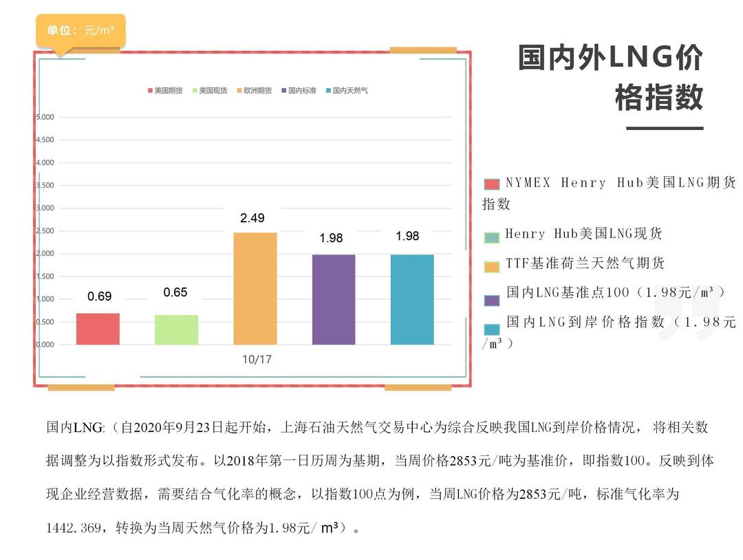The image size is (743, 560).
Task: Click the paragraph line starting 据调整为以指数形式发布
Action: click(x=380, y=460)
